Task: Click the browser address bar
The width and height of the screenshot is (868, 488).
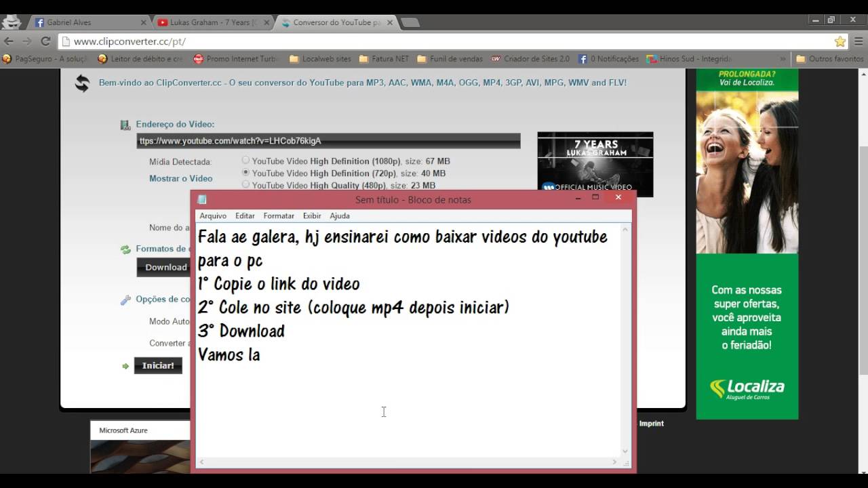Action: [x=453, y=41]
